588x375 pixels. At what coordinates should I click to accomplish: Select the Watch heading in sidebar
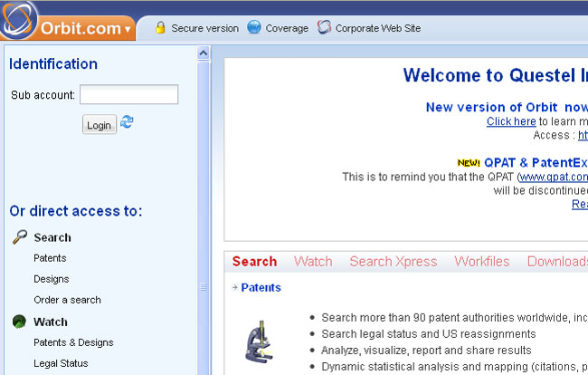[x=51, y=322]
